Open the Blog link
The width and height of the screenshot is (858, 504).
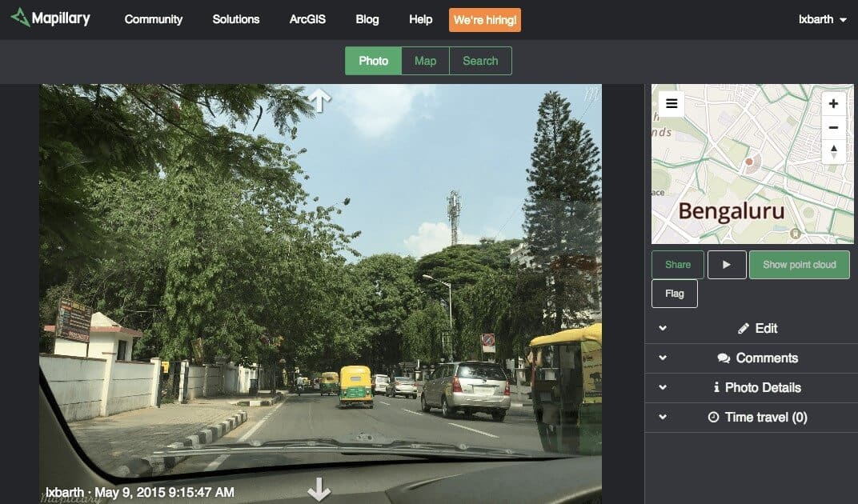367,19
